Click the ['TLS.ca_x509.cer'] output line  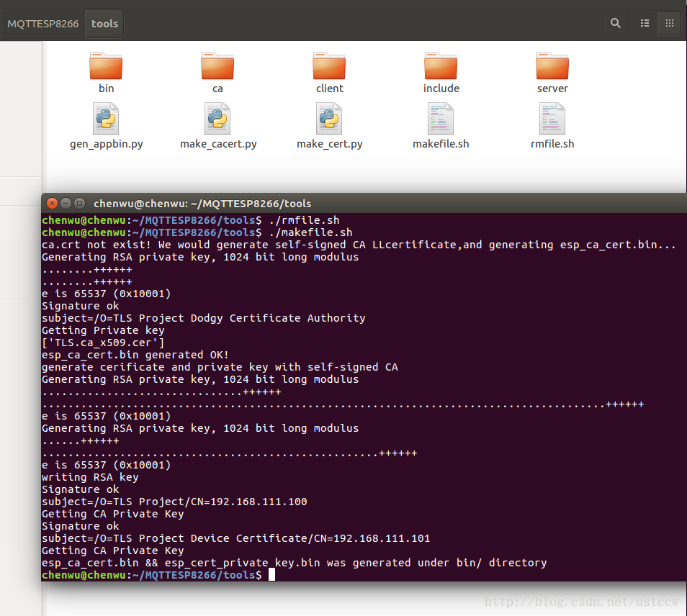pyautogui.click(x=103, y=343)
